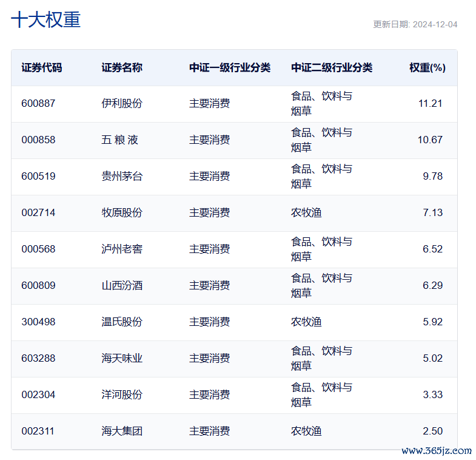Click 主要消费 in the 海大集团 row

(209, 431)
